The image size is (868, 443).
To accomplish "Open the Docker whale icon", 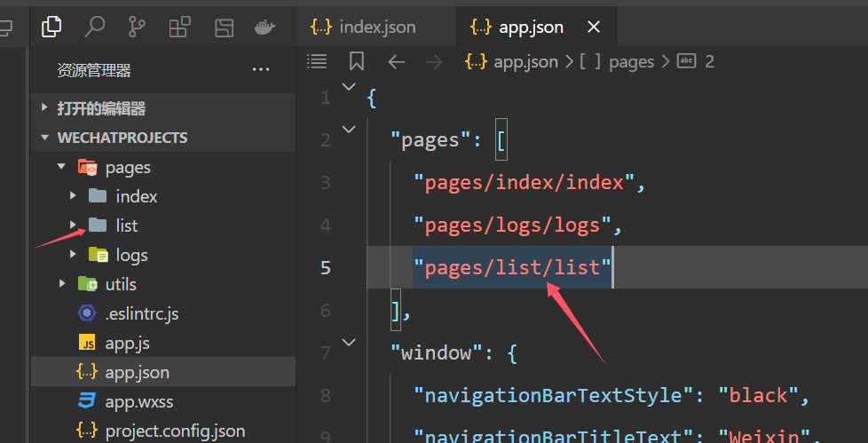I will (265, 28).
